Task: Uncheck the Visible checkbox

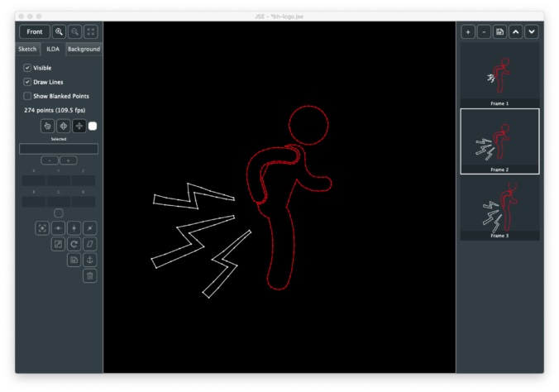Action: (27, 68)
